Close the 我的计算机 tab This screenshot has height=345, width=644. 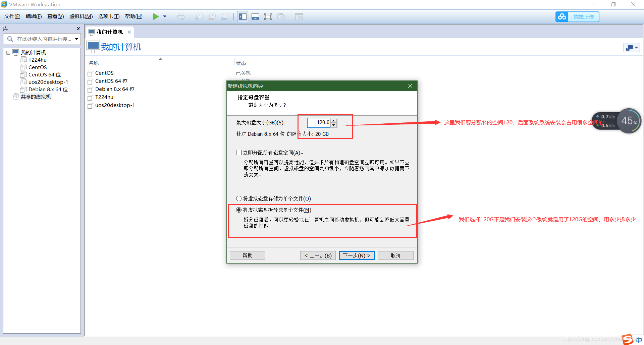pyautogui.click(x=129, y=32)
